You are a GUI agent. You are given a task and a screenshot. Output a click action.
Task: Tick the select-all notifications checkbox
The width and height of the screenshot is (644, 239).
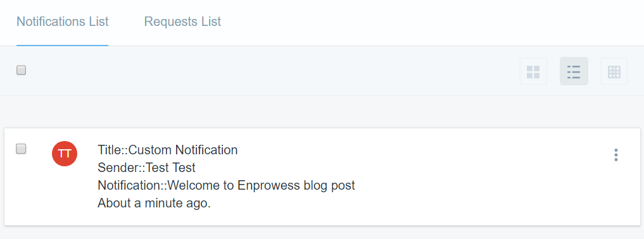[x=22, y=70]
